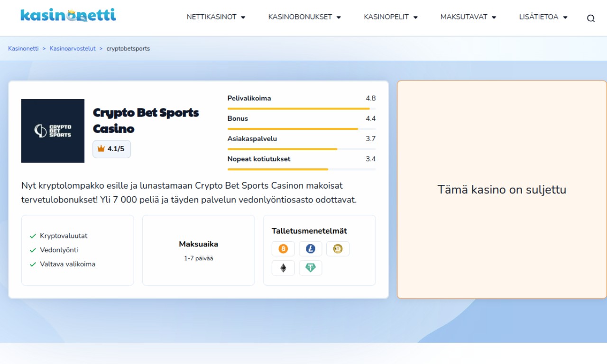607x364 pixels.
Task: Open the KASINOBONUKSET menu
Action: pyautogui.click(x=300, y=17)
